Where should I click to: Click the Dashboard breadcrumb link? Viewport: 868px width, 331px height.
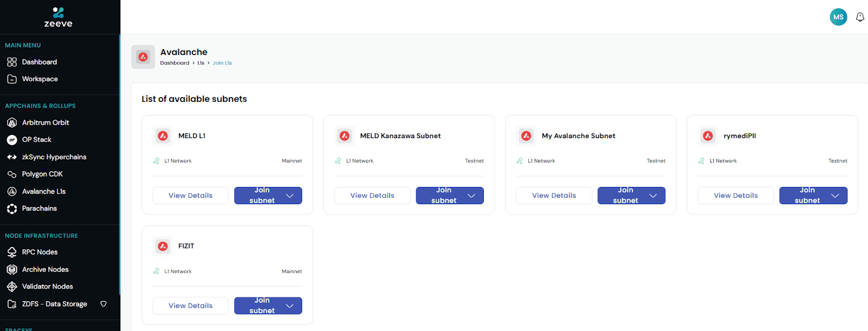175,63
